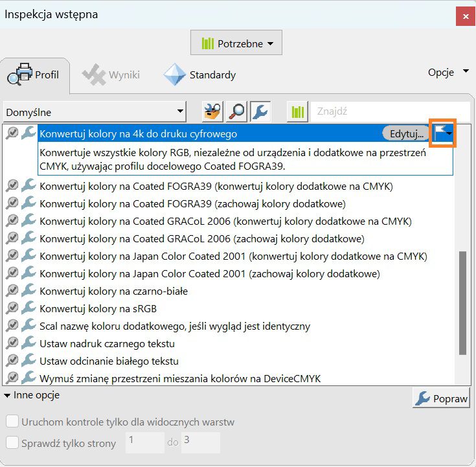
Task: Select Coated FOGRA39 (zachowaj kolory dodatkowe)
Action: (192, 204)
